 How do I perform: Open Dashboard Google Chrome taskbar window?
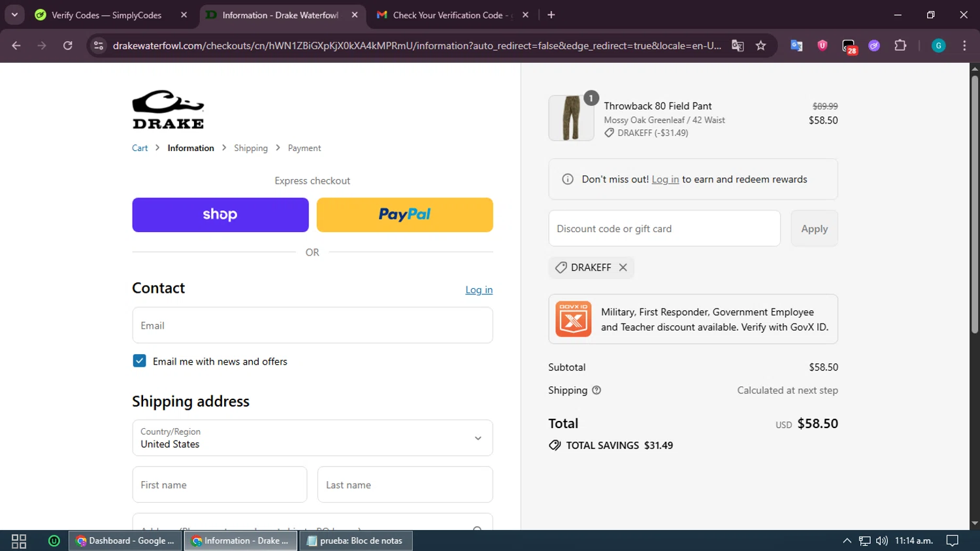click(125, 541)
